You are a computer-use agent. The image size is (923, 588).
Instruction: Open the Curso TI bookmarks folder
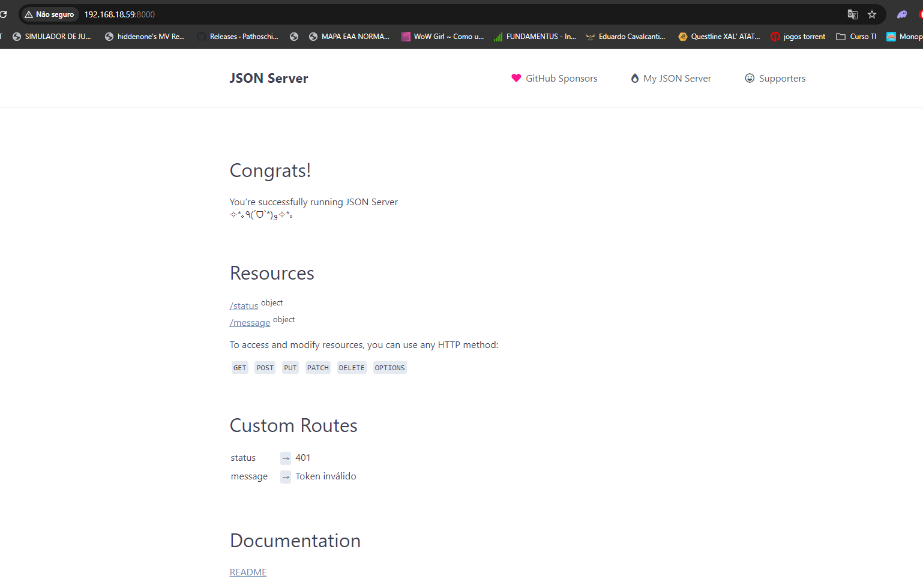coord(856,37)
